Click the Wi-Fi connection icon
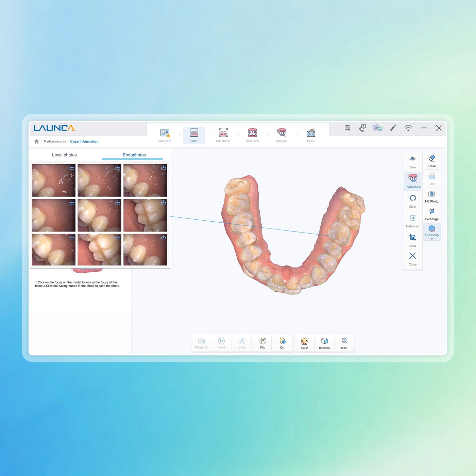This screenshot has height=476, width=476. point(408,128)
